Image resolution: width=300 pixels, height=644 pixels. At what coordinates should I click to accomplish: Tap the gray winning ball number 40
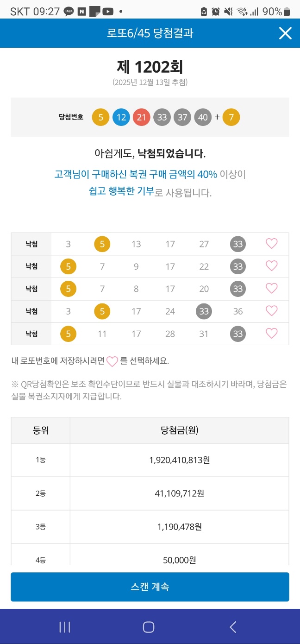[x=203, y=117]
